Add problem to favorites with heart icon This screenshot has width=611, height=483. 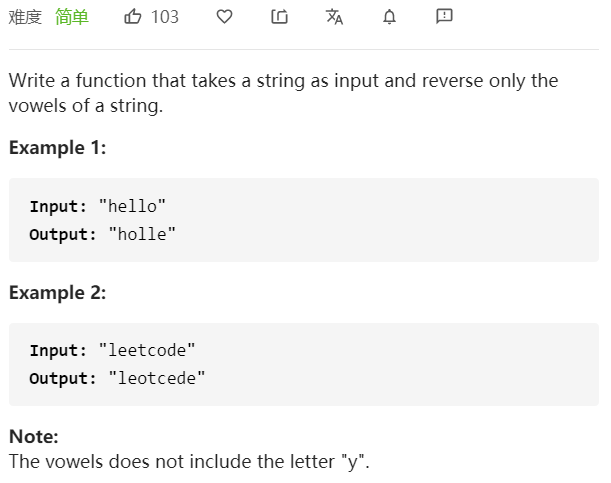[224, 17]
